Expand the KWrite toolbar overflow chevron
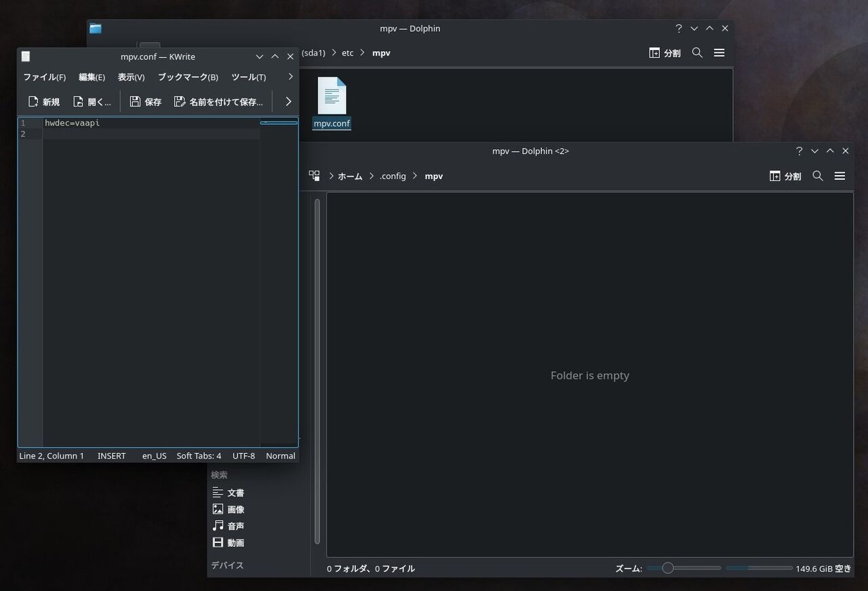Screen dimensions: 868x591 [x=288, y=100]
